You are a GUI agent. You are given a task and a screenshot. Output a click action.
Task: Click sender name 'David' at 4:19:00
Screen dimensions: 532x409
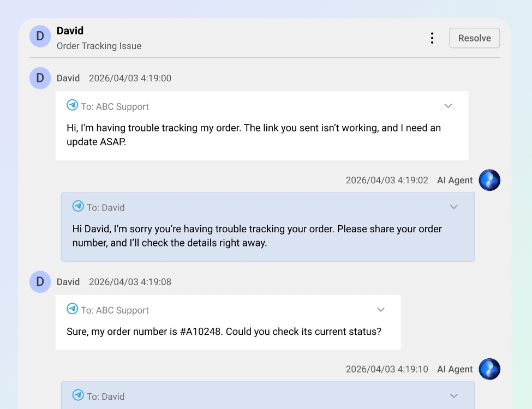[68, 79]
